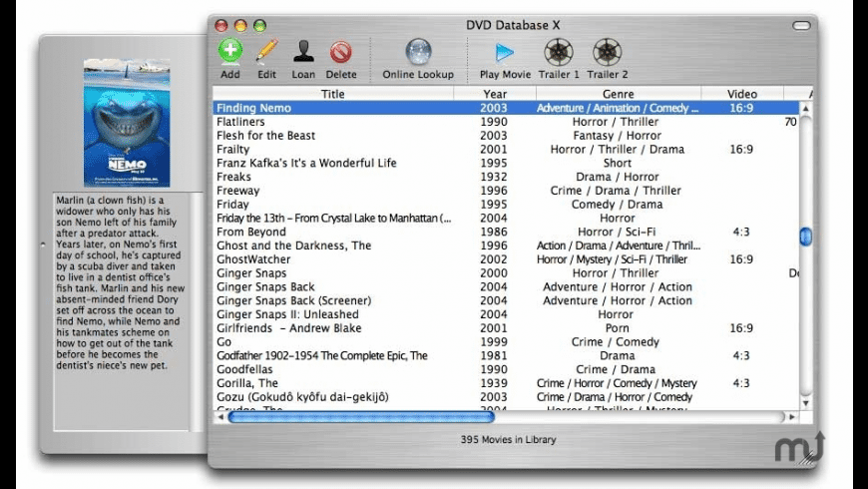The width and height of the screenshot is (868, 489).
Task: Sort list by Video column header
Action: [741, 94]
